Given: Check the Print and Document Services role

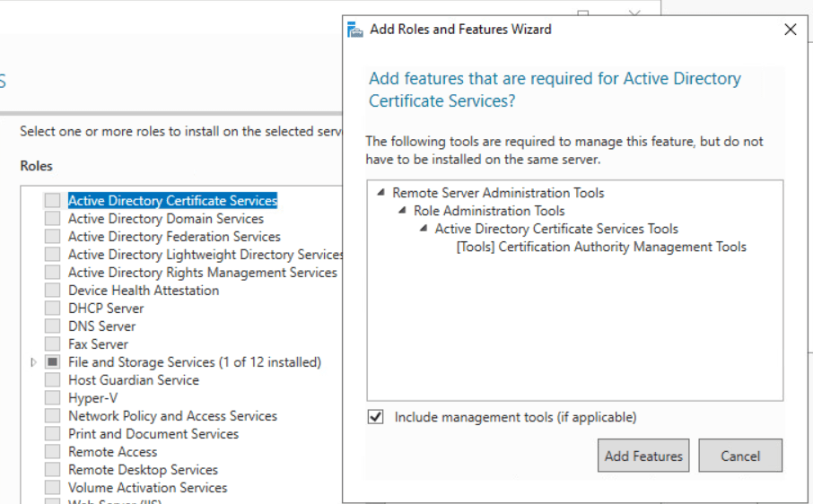Looking at the screenshot, I should pyautogui.click(x=53, y=434).
